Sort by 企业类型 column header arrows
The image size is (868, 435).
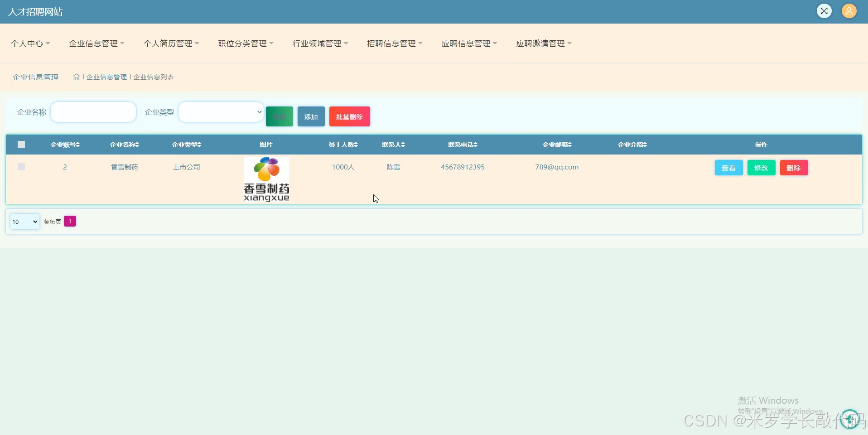point(199,145)
